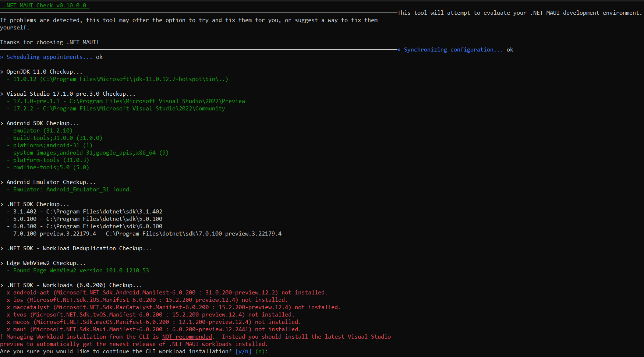The height and width of the screenshot is (357, 644).
Task: Click the 'Thanks for choosing .NET MAUI!' line
Action: point(50,42)
